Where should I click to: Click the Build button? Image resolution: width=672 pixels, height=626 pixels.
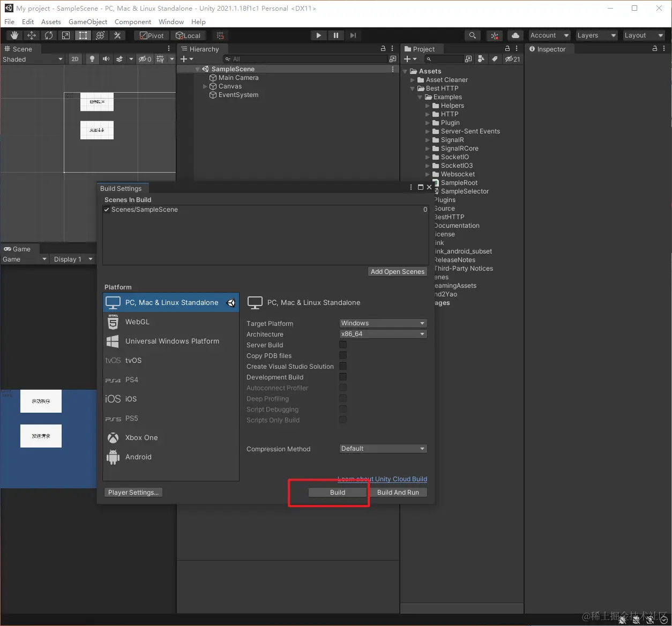pos(338,492)
